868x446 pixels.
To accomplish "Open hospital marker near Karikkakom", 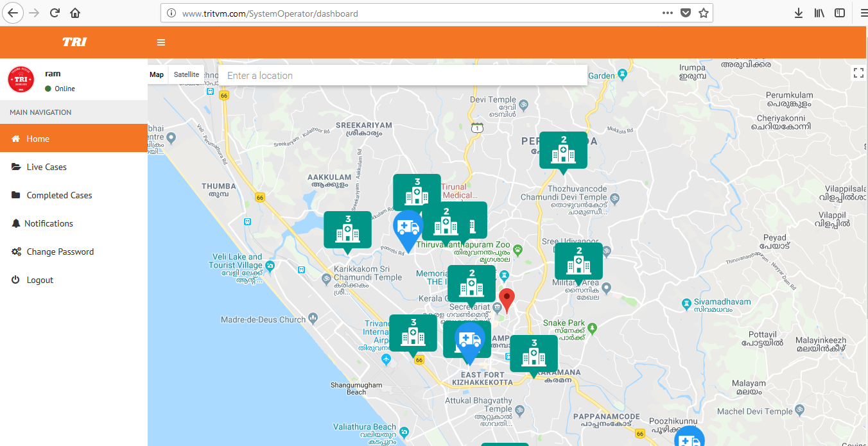I will 347,230.
